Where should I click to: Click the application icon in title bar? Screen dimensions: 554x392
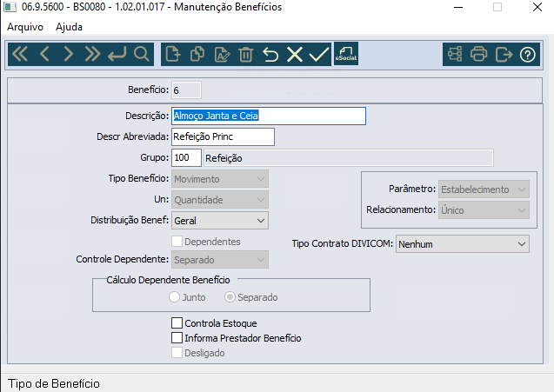tap(10, 7)
